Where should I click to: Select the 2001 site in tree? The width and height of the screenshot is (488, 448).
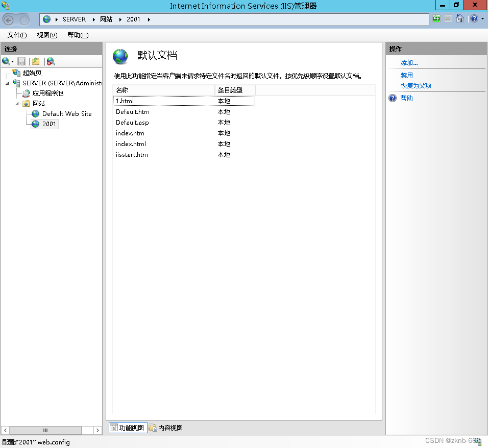point(49,124)
